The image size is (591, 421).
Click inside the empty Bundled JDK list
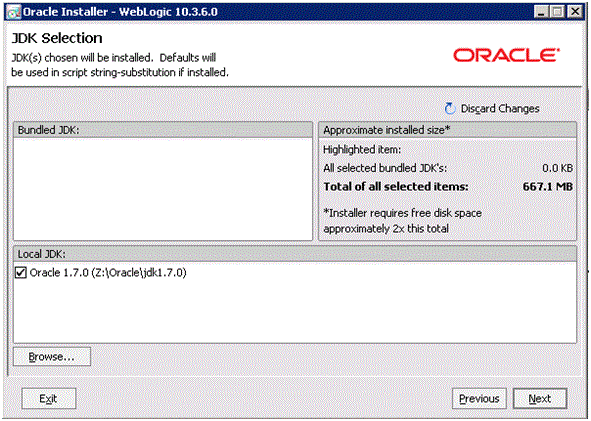[x=163, y=188]
